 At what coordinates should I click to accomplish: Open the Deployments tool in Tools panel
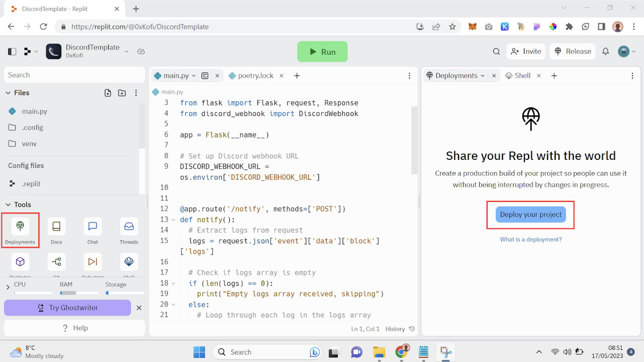pos(20,226)
